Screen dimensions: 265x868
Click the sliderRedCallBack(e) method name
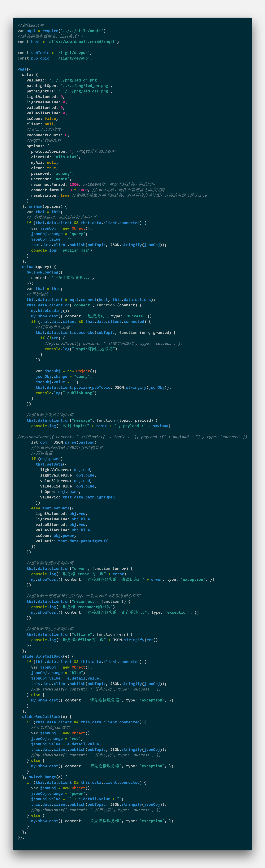coord(41,716)
